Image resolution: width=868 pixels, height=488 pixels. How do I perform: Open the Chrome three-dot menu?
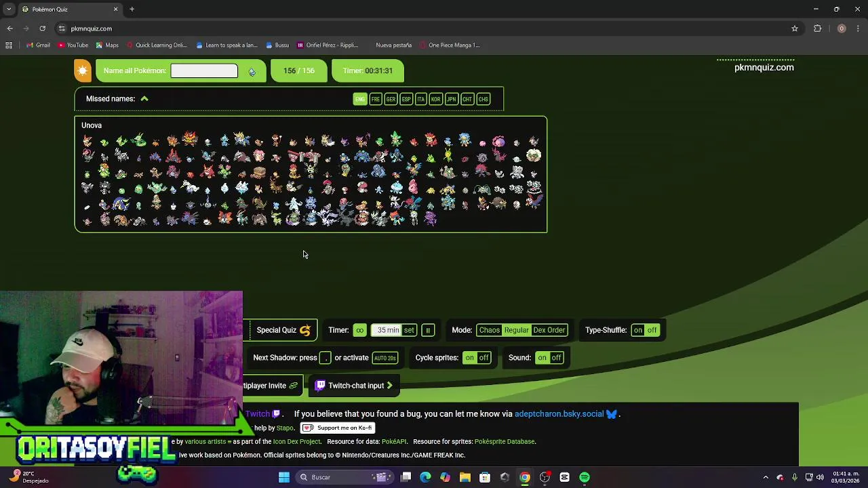(x=858, y=28)
